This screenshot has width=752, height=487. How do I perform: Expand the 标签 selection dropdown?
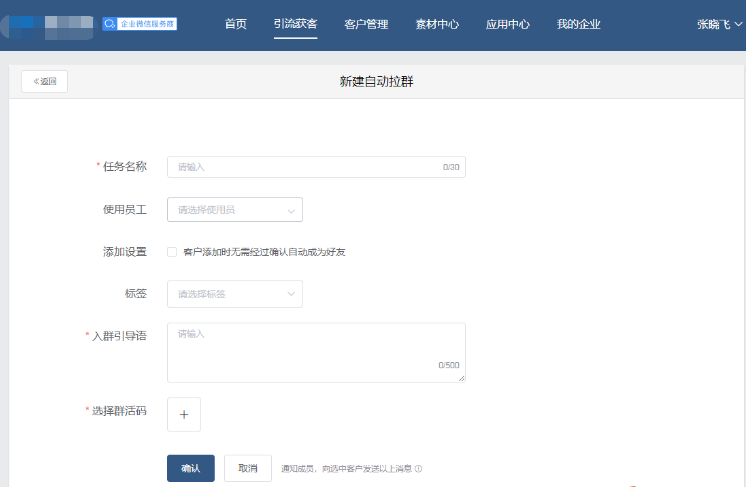[x=235, y=294]
